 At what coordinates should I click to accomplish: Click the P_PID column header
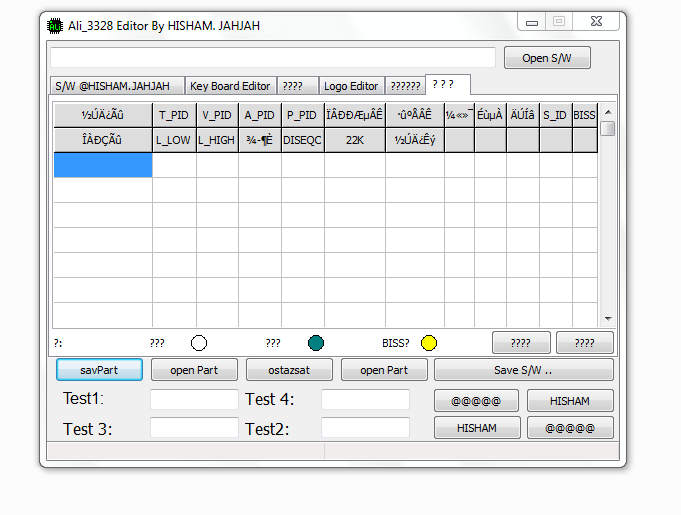302,115
